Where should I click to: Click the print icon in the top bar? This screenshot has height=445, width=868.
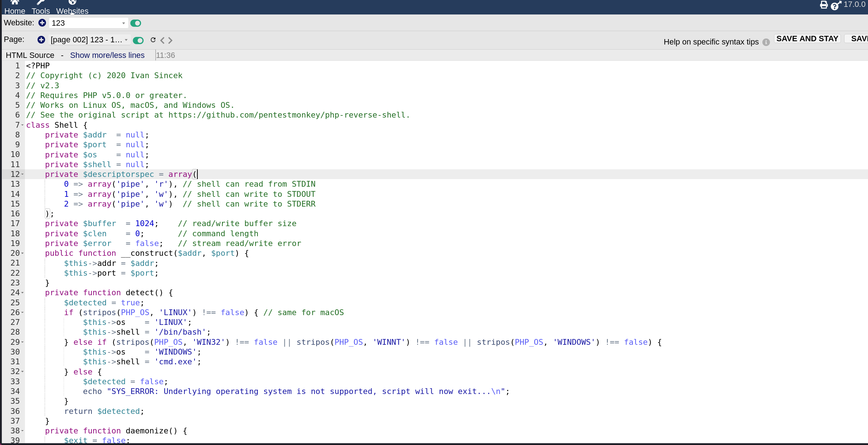click(x=824, y=5)
